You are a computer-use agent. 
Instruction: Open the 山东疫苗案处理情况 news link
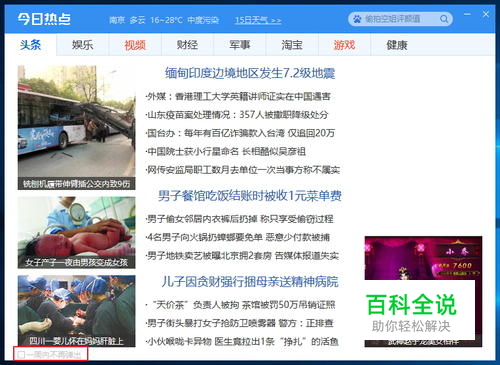[x=237, y=115]
